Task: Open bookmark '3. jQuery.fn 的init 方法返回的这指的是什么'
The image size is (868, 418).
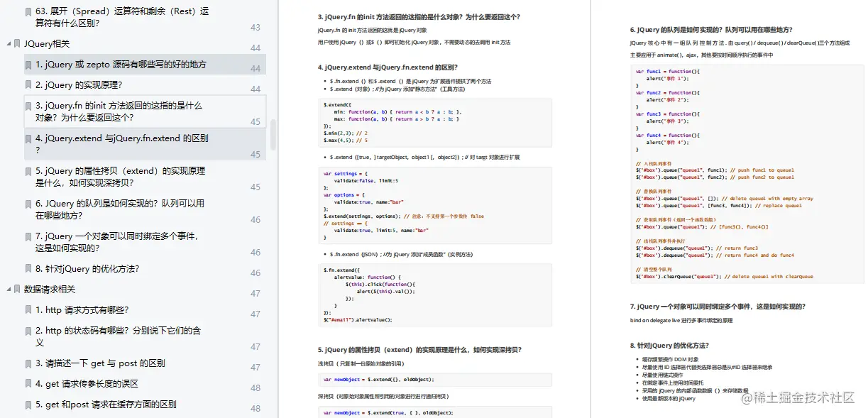Action: point(119,111)
